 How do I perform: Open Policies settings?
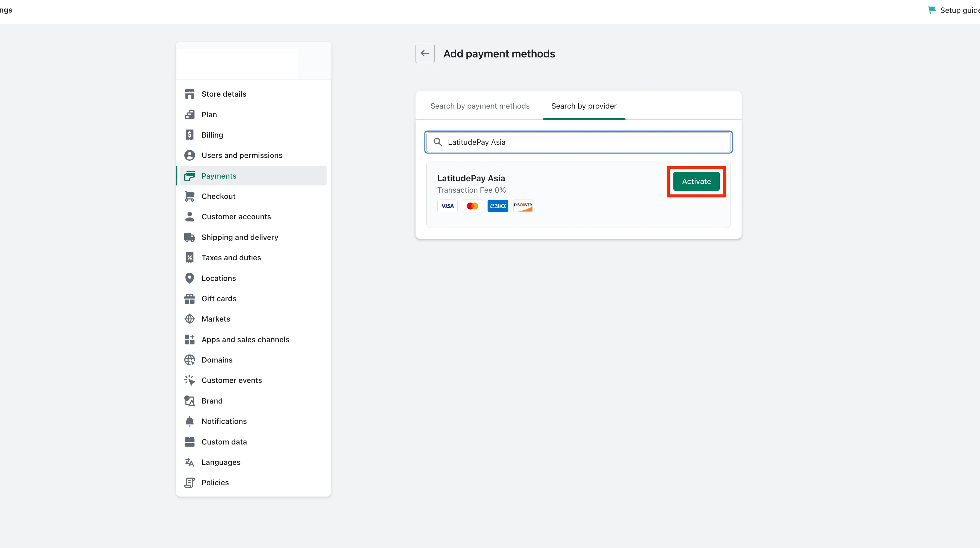(x=253, y=482)
